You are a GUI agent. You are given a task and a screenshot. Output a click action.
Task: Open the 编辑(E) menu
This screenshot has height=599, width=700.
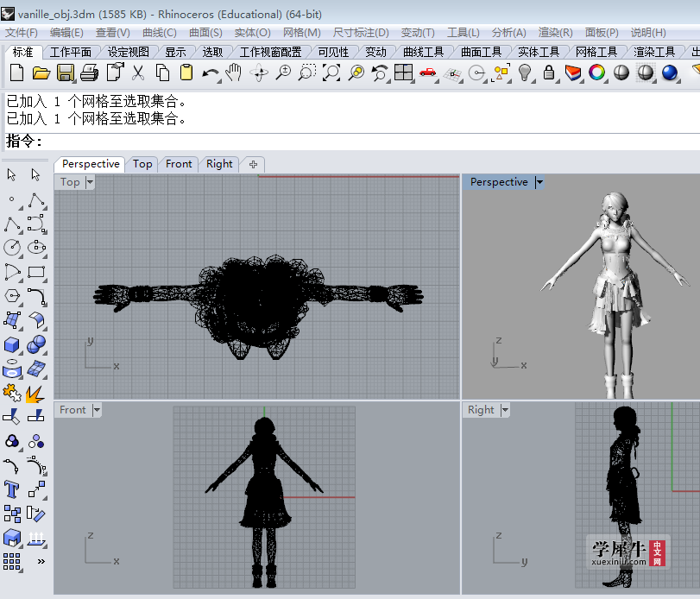66,33
